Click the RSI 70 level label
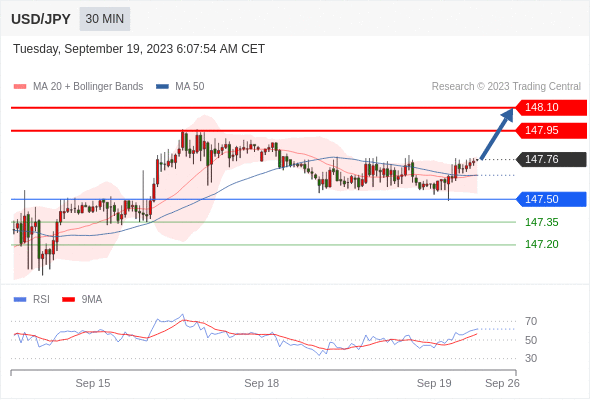The width and height of the screenshot is (590, 400). pyautogui.click(x=531, y=321)
